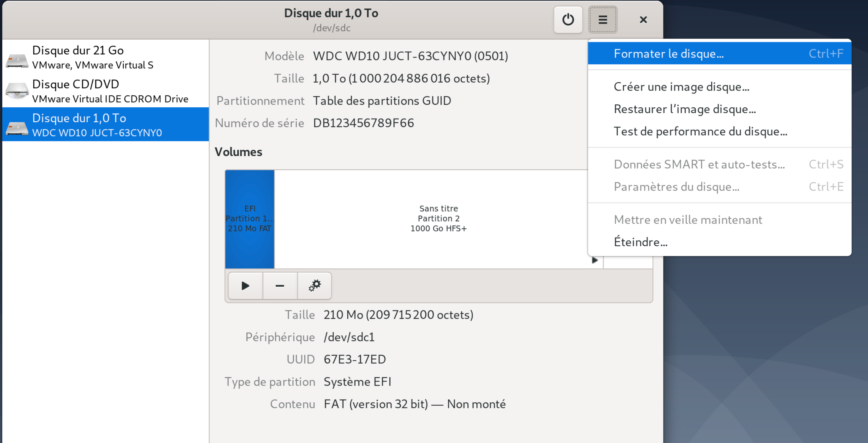Click the device path /dev/sdc1

[x=349, y=337]
